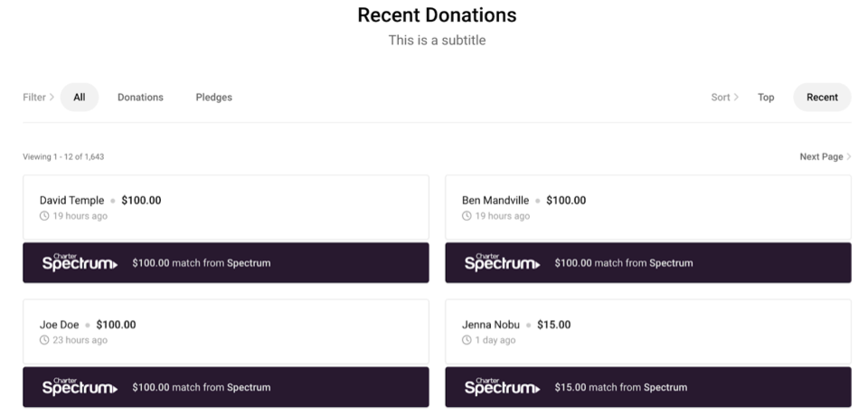Filter list to Donations only

coord(140,97)
